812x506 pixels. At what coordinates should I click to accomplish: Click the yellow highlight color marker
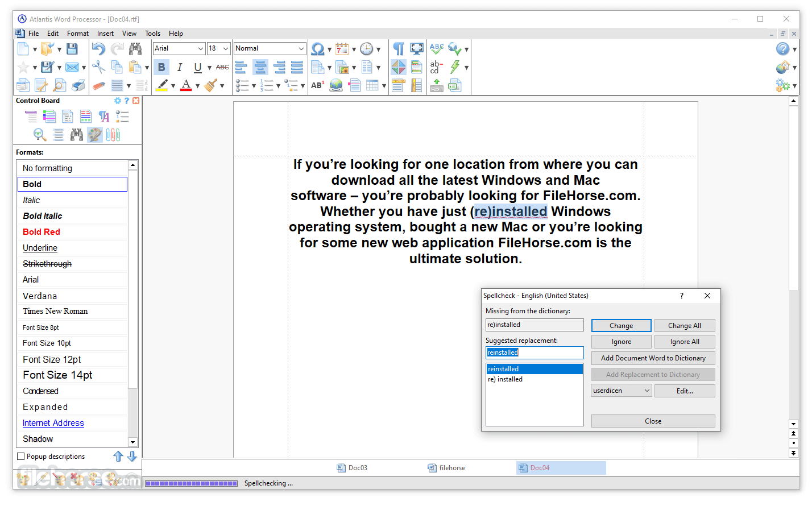tap(162, 85)
